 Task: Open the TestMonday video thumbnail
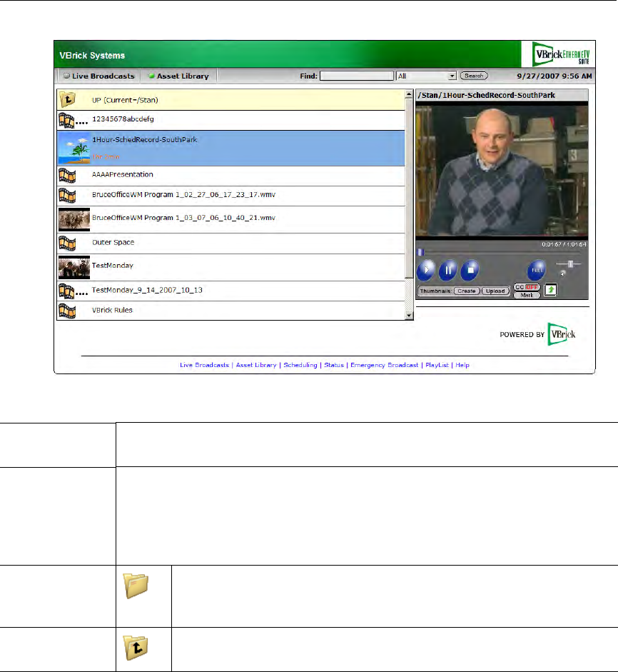click(x=74, y=267)
